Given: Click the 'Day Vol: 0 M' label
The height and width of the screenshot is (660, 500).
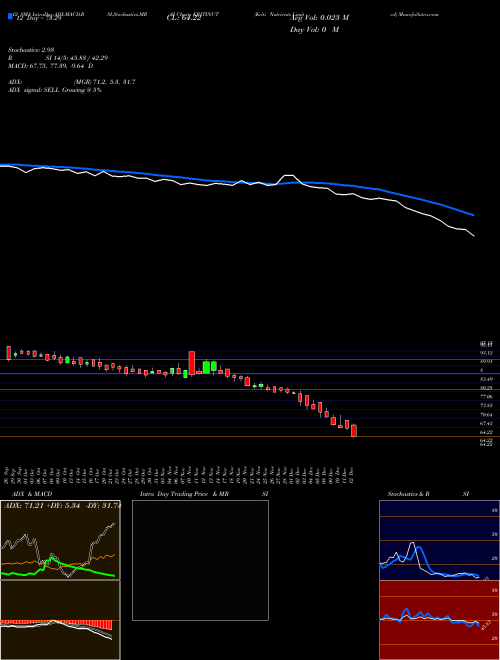Looking at the screenshot, I should (314, 29).
